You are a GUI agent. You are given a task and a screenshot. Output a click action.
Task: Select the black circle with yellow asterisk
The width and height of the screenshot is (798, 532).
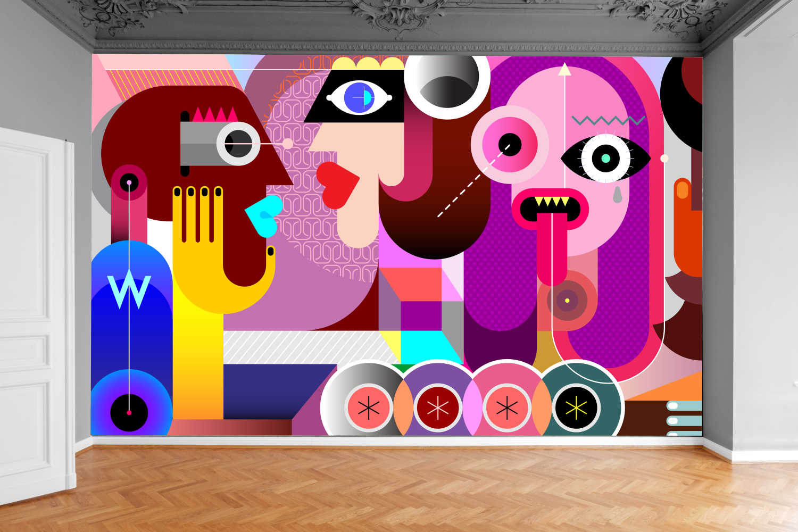pyautogui.click(x=576, y=408)
